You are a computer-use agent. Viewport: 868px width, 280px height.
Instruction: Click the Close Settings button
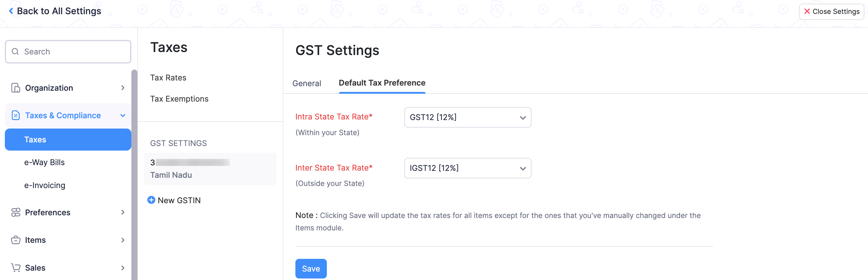click(831, 11)
